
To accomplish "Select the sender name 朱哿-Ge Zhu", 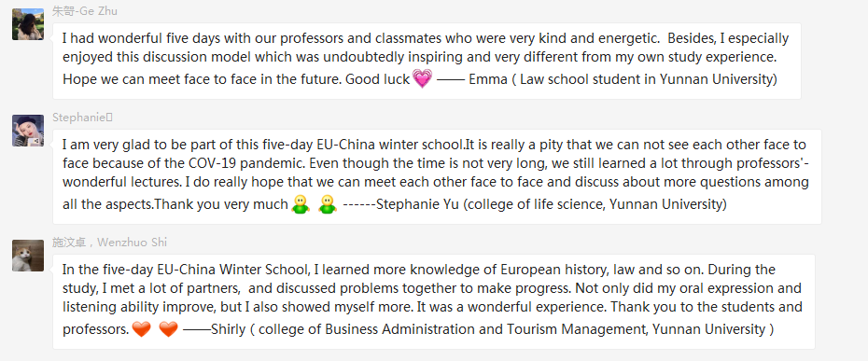I will [x=85, y=11].
